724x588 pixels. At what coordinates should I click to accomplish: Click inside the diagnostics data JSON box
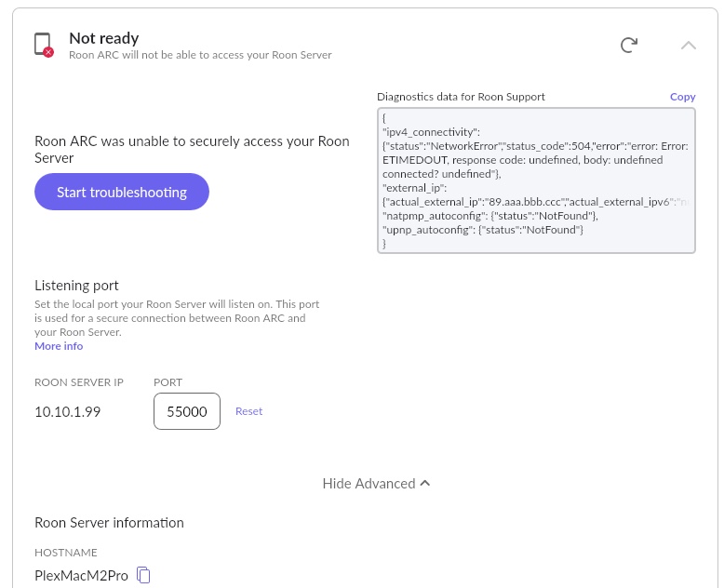(x=536, y=180)
